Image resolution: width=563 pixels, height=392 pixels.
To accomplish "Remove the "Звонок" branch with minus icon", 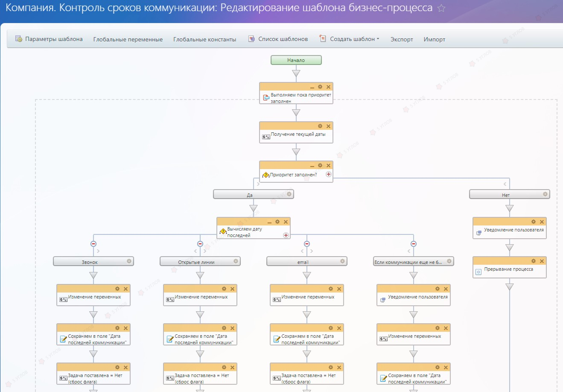I will tap(93, 244).
